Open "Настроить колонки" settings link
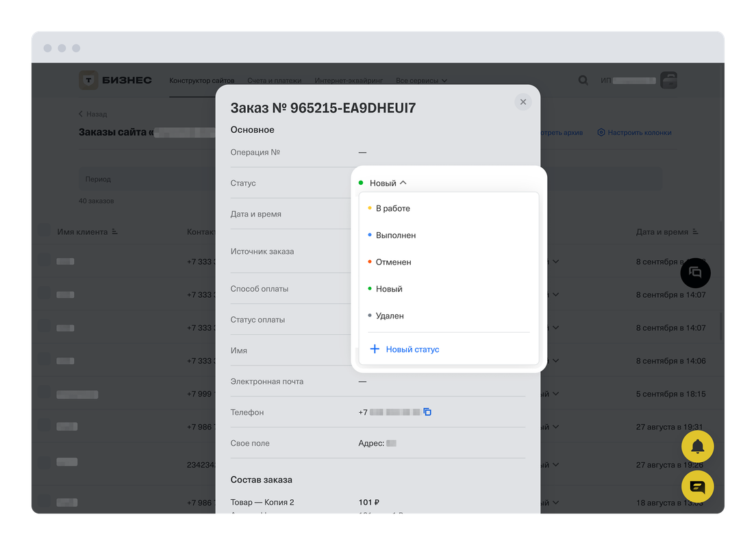 (x=634, y=132)
